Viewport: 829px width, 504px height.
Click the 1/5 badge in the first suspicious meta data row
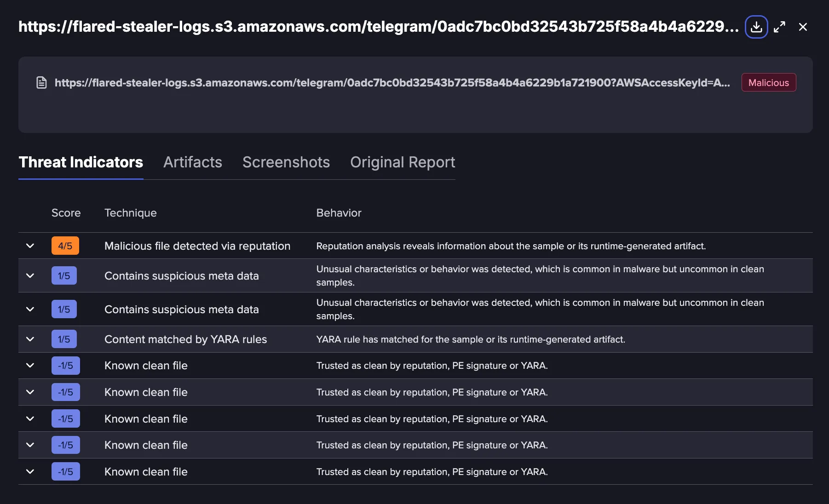(x=64, y=276)
